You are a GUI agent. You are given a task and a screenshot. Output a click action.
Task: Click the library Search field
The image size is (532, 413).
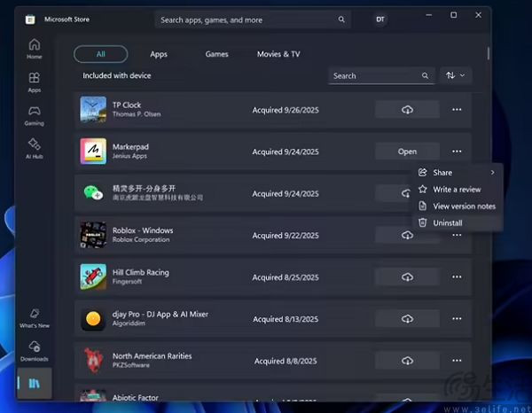point(374,76)
